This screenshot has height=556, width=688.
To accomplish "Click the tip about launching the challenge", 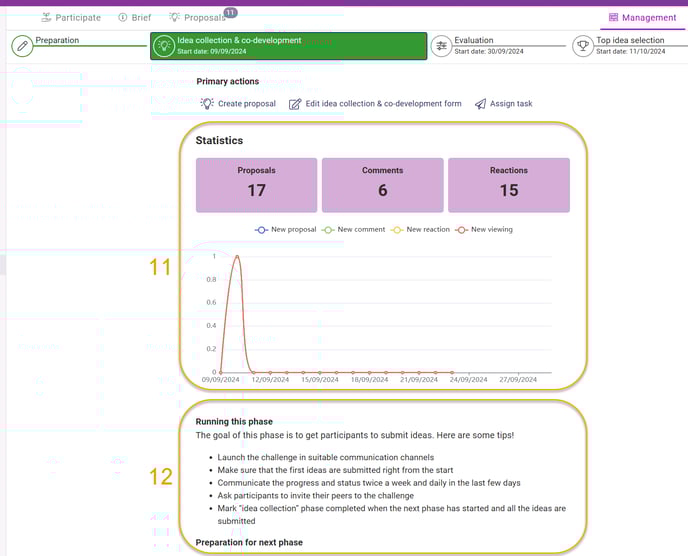I will (x=326, y=457).
